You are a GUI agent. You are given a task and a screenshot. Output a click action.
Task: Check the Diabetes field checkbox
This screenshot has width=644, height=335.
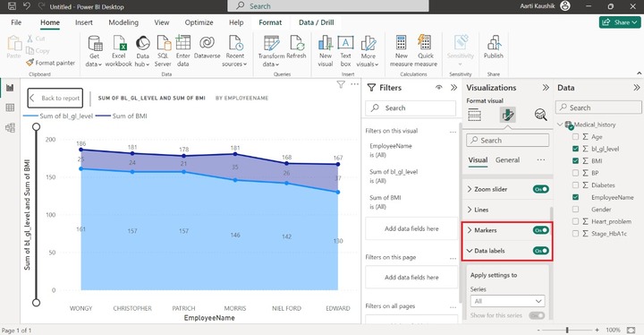575,185
